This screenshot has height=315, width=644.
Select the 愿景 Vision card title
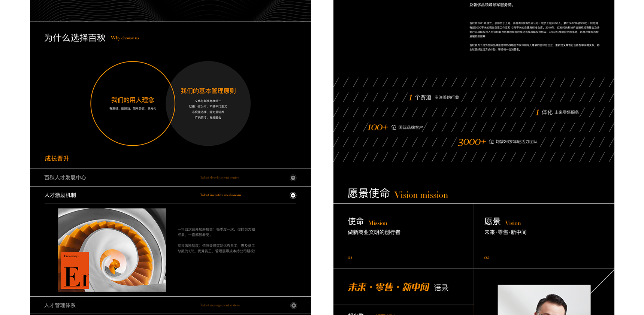pos(502,221)
